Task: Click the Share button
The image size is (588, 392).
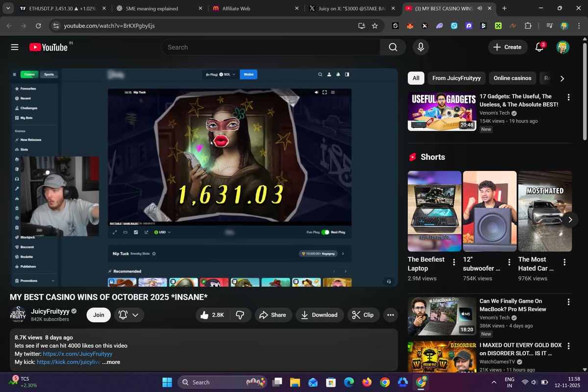Action: point(272,315)
